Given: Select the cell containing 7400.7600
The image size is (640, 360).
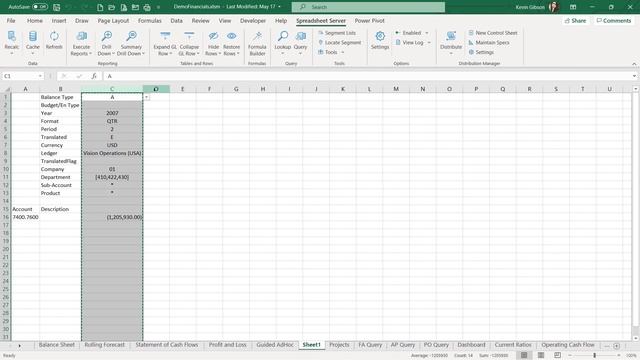Looking at the screenshot, I should pyautogui.click(x=25, y=217).
